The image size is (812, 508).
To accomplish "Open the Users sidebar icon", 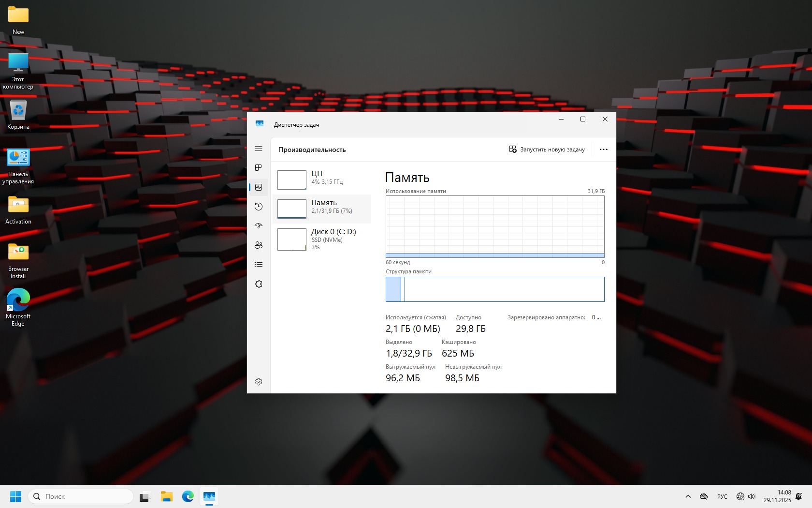I will 259,245.
